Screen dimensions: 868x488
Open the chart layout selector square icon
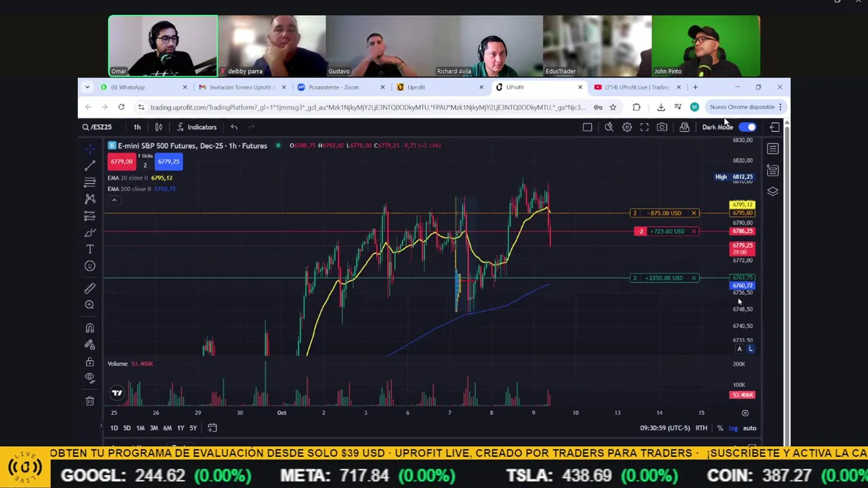(587, 127)
